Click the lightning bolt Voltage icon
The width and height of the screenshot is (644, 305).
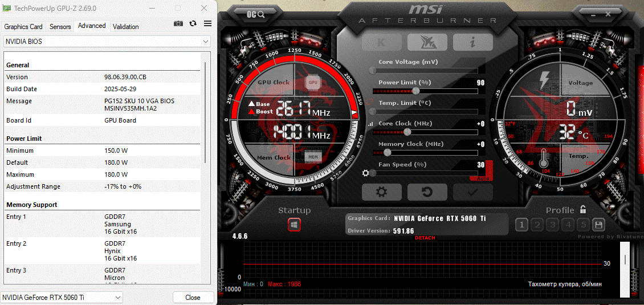point(545,80)
